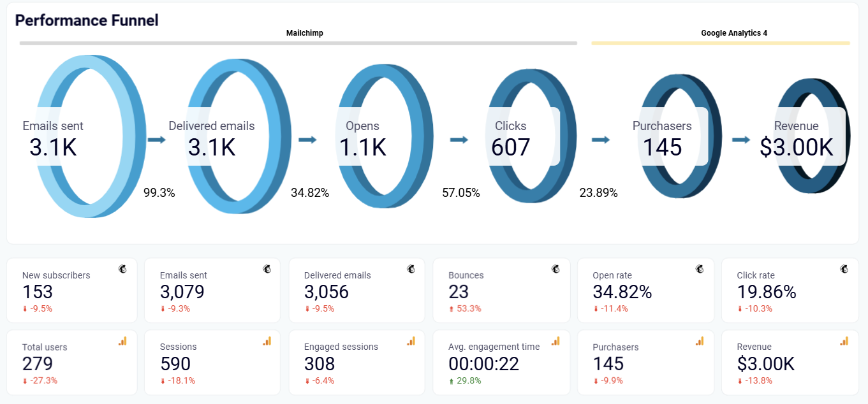Click the Delivered emails value 3,056
The width and height of the screenshot is (868, 404).
(x=327, y=292)
